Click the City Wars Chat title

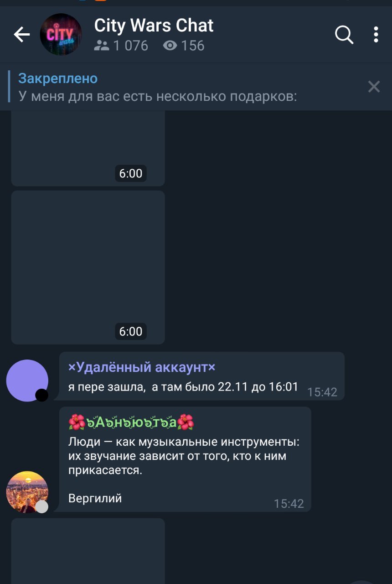(154, 26)
